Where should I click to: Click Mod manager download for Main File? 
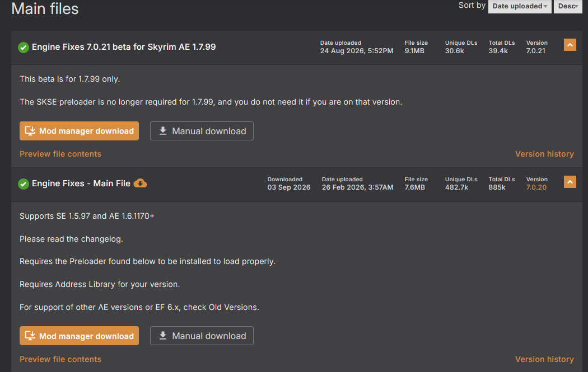79,336
